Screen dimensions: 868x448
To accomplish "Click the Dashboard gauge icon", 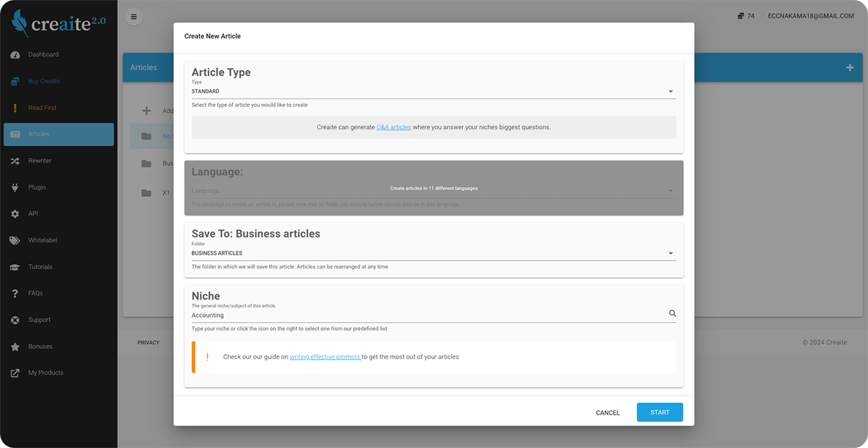I will tap(14, 55).
